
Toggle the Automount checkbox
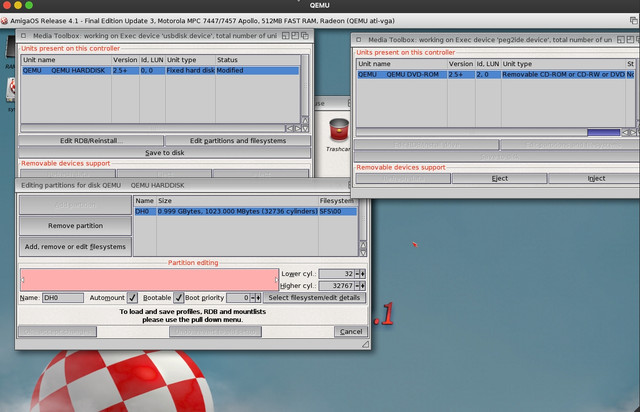(132, 298)
